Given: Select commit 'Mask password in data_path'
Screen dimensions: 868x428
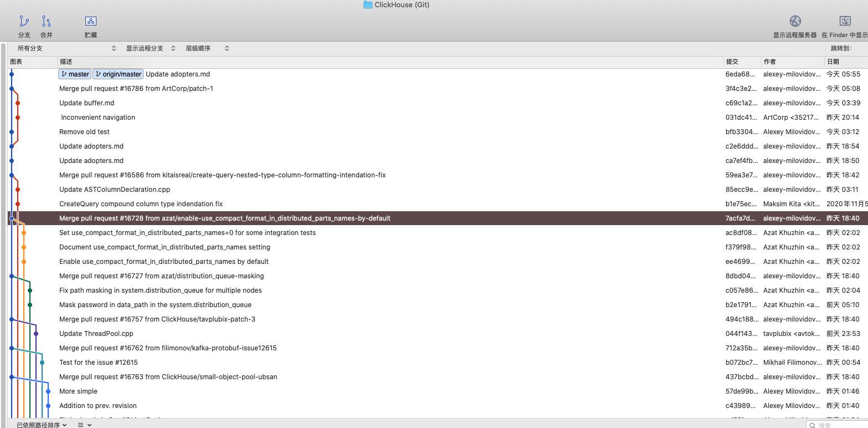Looking at the screenshot, I should click(x=438, y=305).
